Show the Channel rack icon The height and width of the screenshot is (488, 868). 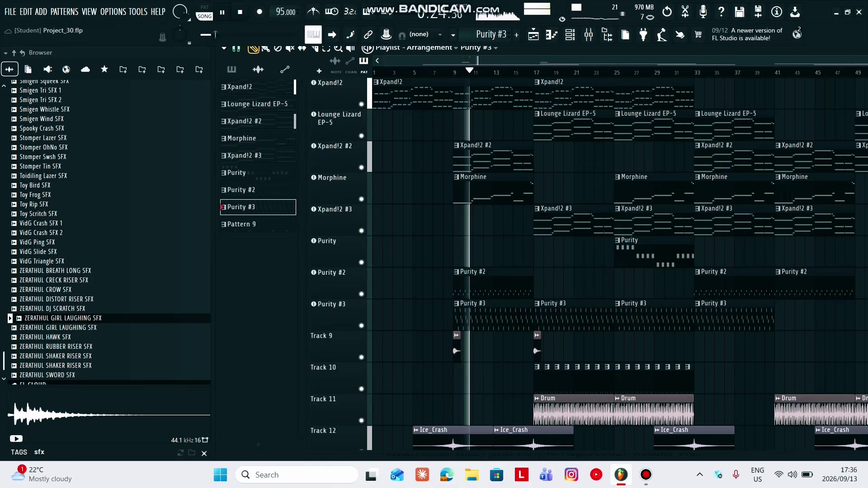click(570, 35)
